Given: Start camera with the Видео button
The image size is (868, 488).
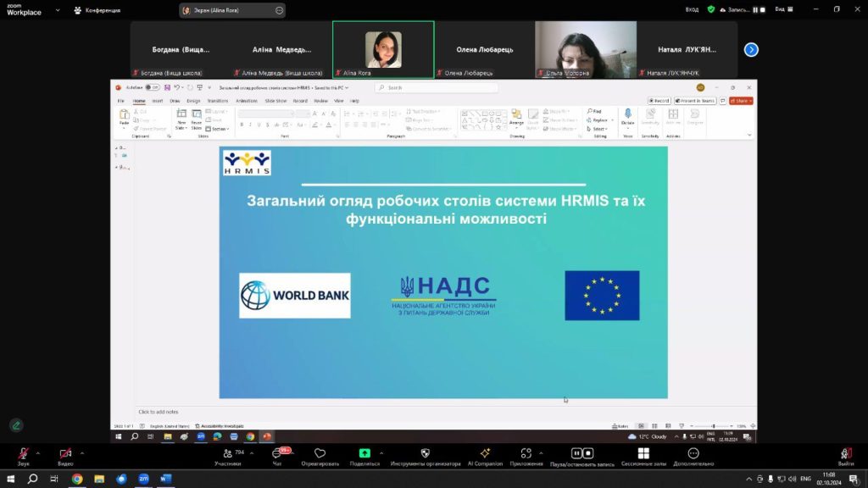Looking at the screenshot, I should (x=65, y=457).
